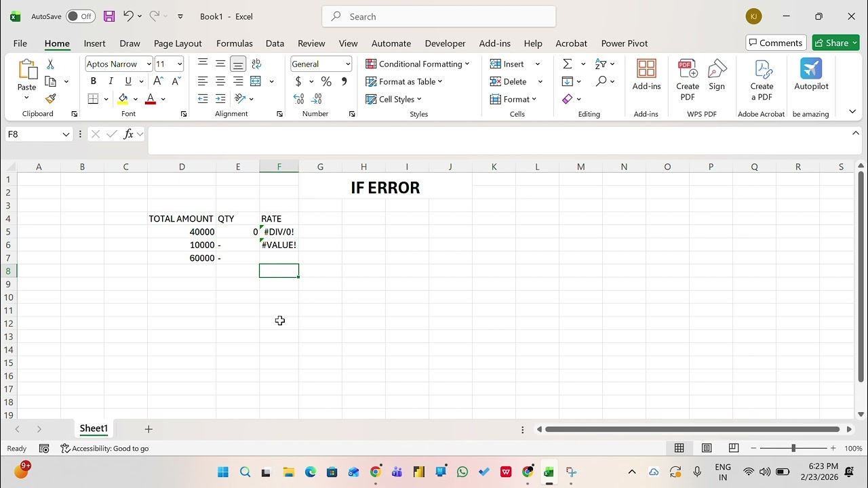This screenshot has height=488, width=868.
Task: Toggle AutoSave switch
Action: click(x=80, y=16)
